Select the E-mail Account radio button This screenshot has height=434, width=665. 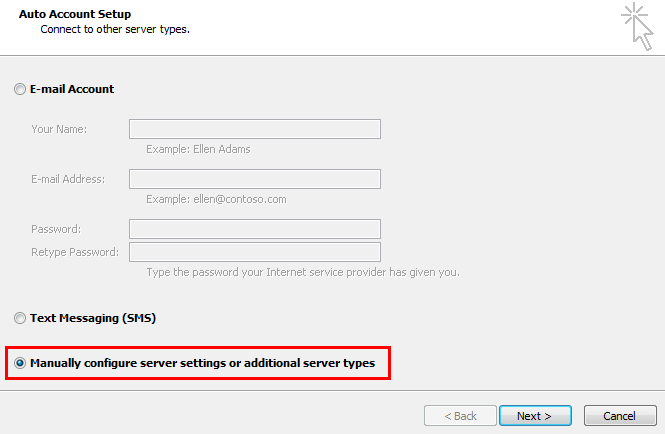pos(20,89)
